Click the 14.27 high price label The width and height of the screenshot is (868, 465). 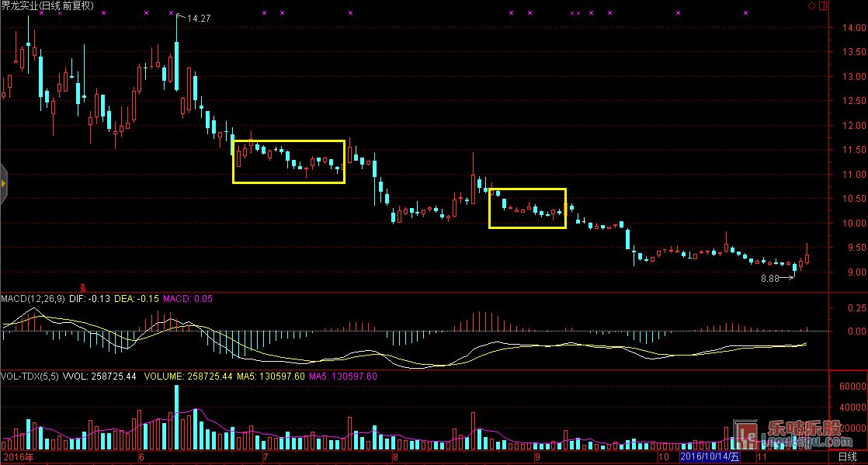coord(199,18)
